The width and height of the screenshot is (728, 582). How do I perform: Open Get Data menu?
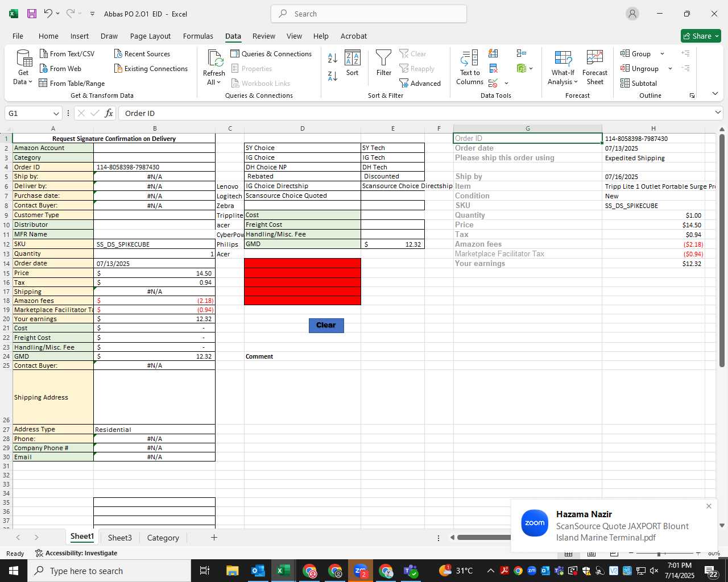click(x=23, y=68)
